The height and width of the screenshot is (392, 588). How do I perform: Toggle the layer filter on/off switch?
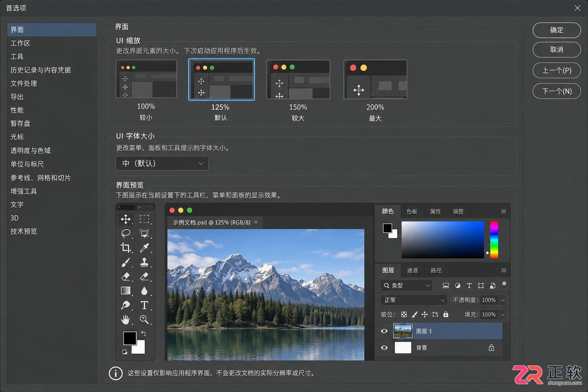504,285
